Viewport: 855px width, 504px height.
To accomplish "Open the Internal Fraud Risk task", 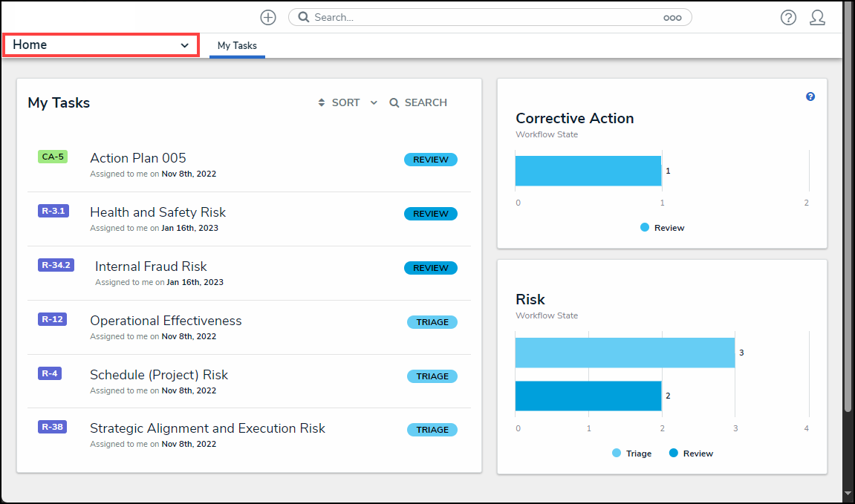I will (x=151, y=266).
